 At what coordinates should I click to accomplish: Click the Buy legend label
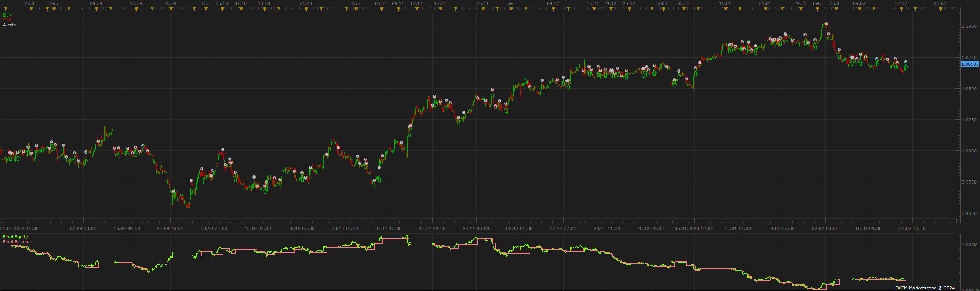coord(7,15)
